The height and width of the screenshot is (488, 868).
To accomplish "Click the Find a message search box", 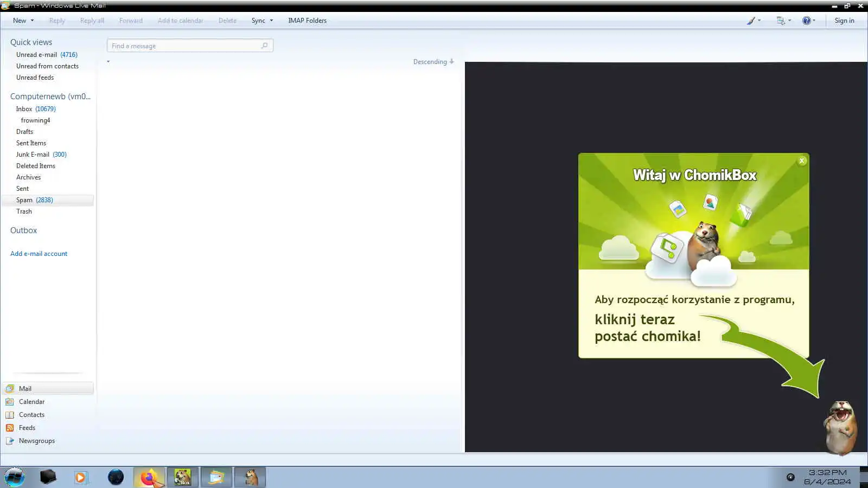I will tap(190, 46).
